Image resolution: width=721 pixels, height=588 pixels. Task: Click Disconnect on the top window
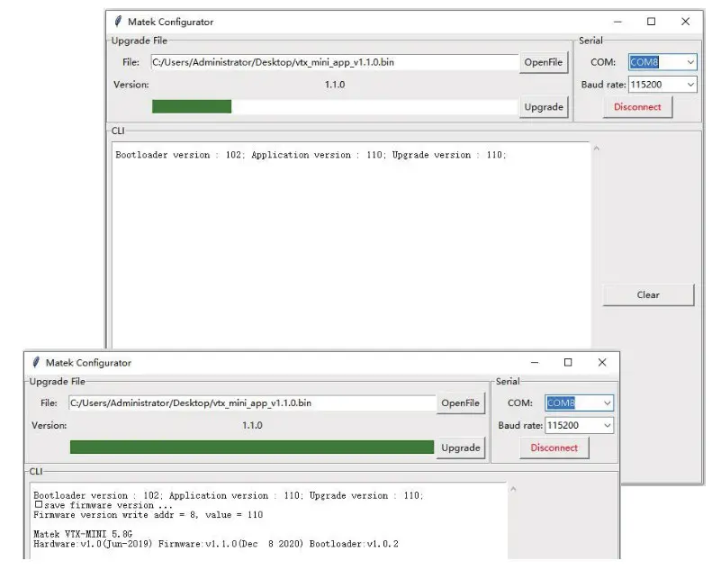[x=637, y=106]
